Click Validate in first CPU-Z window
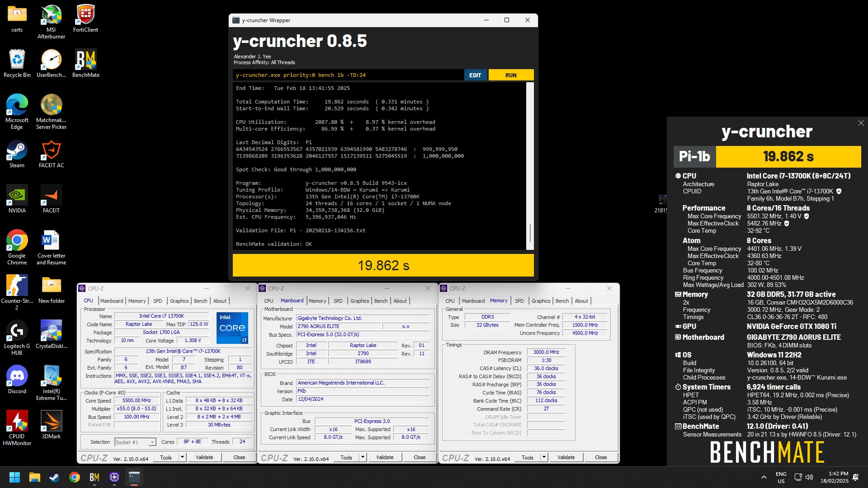This screenshot has height=488, width=868. [204, 457]
